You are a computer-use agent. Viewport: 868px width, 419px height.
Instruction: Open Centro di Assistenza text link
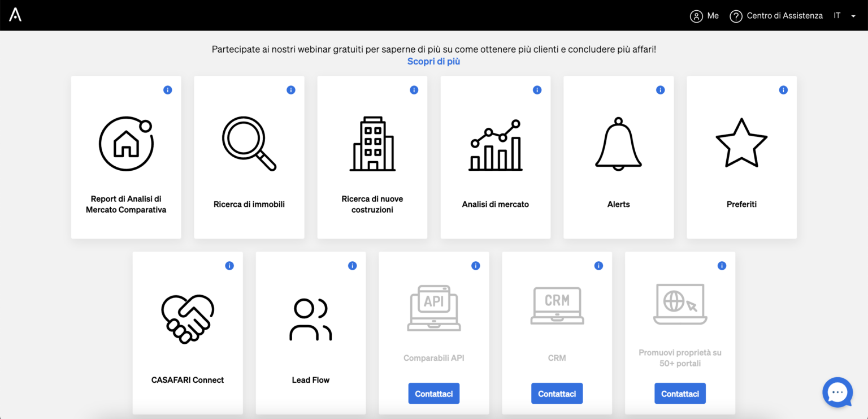(785, 16)
